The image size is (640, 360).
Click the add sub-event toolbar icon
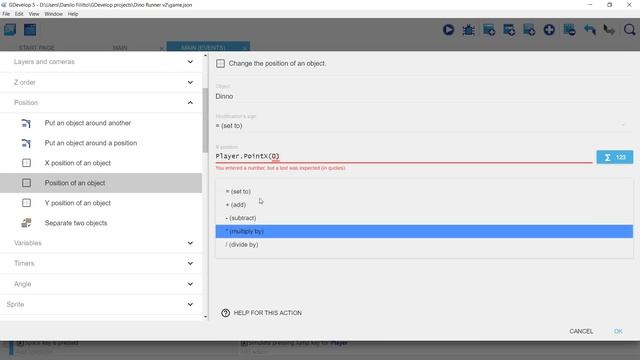coord(509,30)
